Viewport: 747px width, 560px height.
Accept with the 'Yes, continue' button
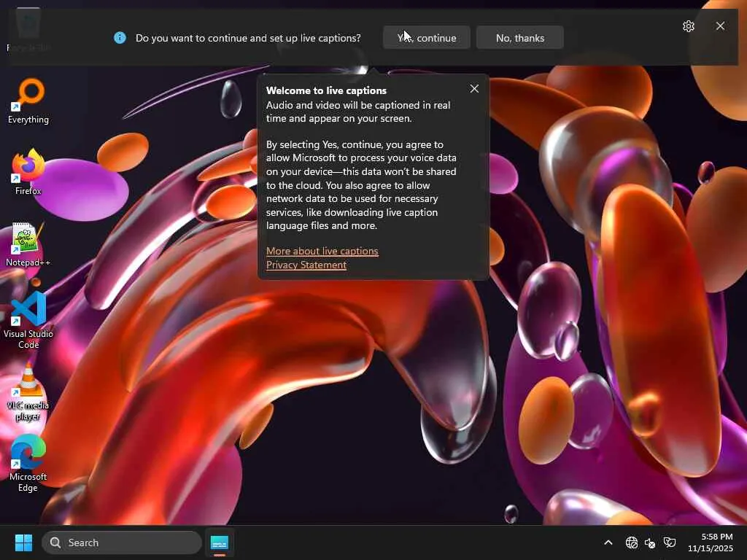(x=426, y=38)
